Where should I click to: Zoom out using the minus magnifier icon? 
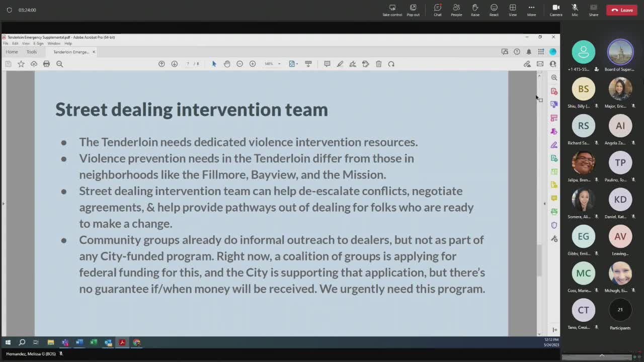click(x=239, y=64)
